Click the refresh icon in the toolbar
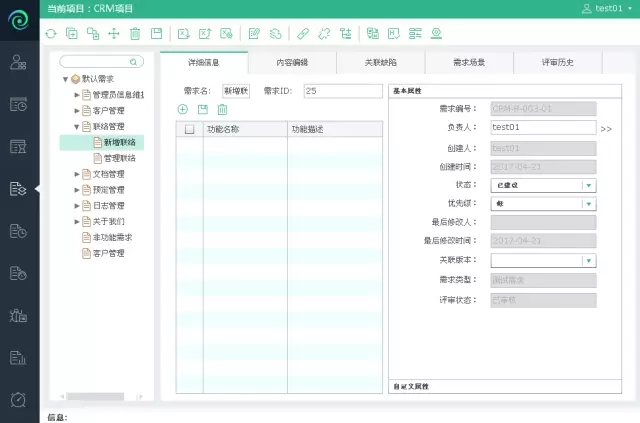The height and width of the screenshot is (423, 640). tap(51, 33)
